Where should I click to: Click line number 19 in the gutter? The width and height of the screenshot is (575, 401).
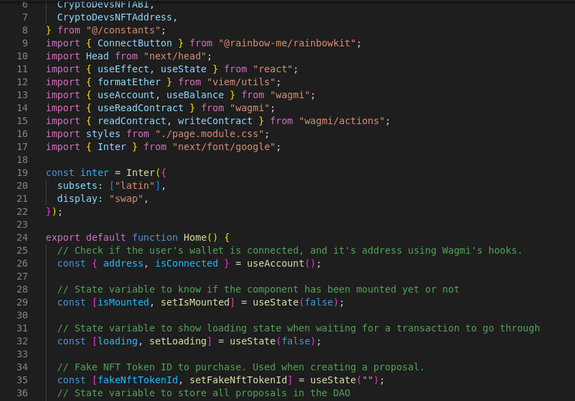[22, 173]
